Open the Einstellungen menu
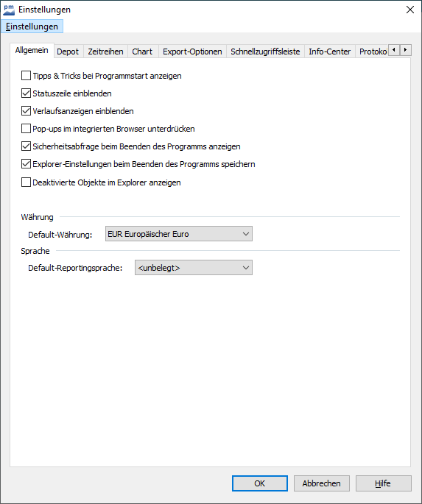 tap(32, 26)
